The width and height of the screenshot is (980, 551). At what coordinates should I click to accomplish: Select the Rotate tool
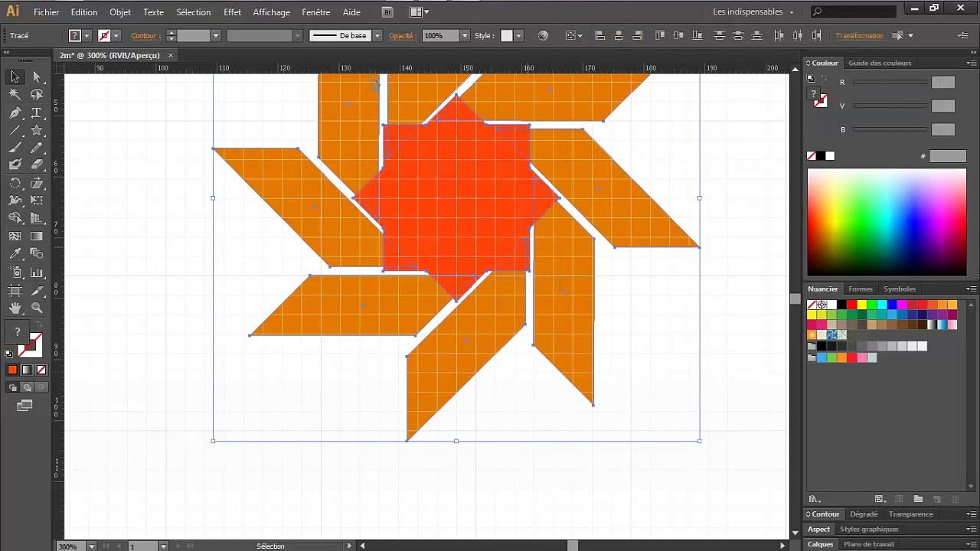15,184
